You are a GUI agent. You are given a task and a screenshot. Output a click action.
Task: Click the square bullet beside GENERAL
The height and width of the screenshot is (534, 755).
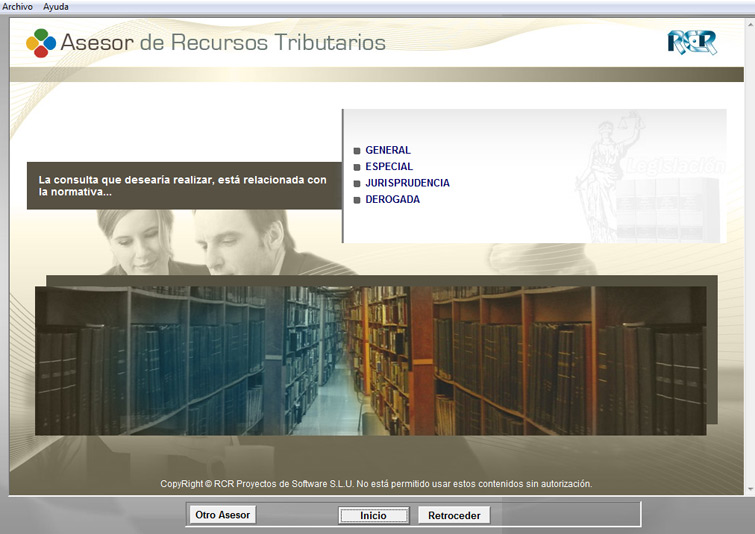tap(357, 151)
